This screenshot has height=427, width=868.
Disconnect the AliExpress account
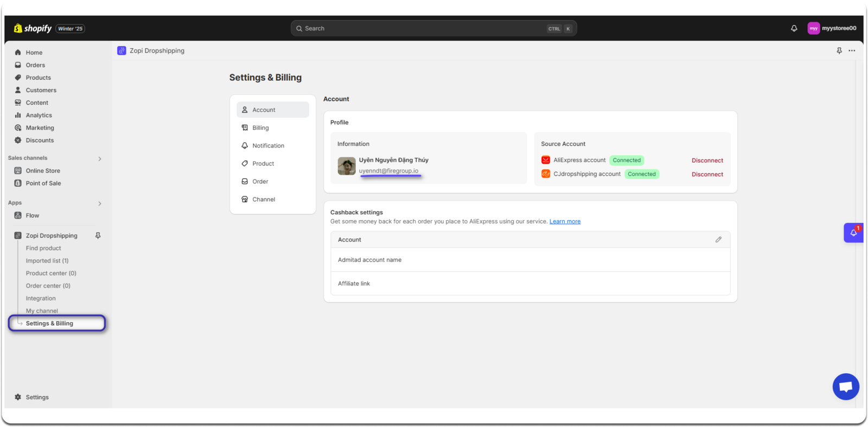coord(707,161)
